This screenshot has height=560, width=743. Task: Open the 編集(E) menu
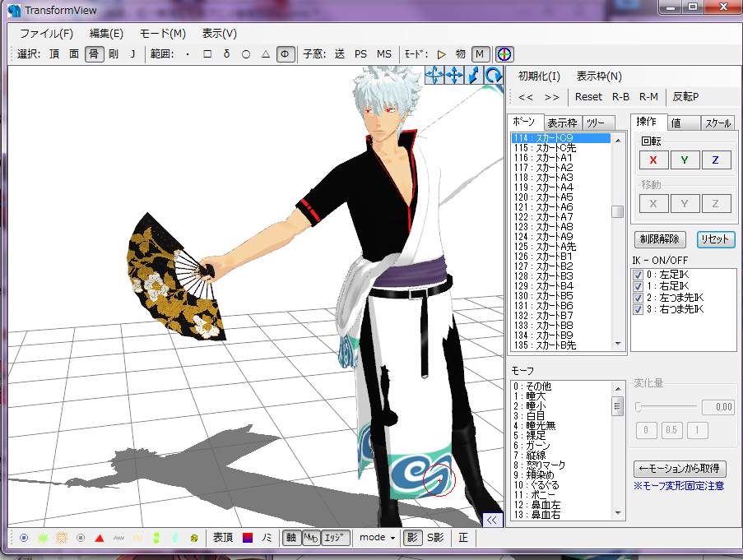pos(106,34)
